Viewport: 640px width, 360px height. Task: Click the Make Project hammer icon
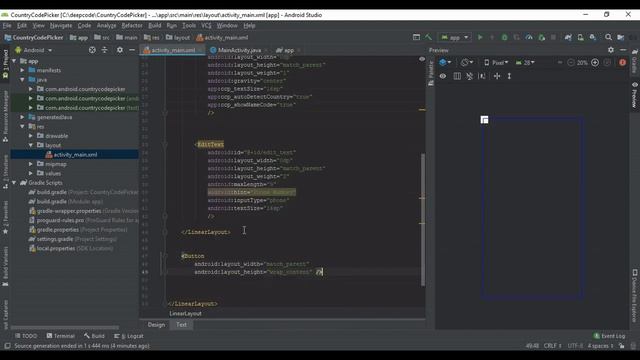(x=428, y=37)
